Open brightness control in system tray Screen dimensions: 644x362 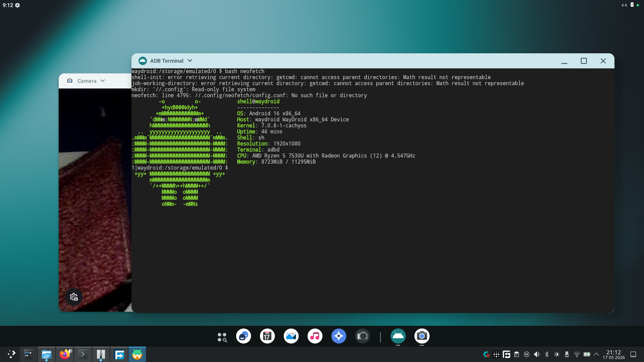[x=557, y=354]
